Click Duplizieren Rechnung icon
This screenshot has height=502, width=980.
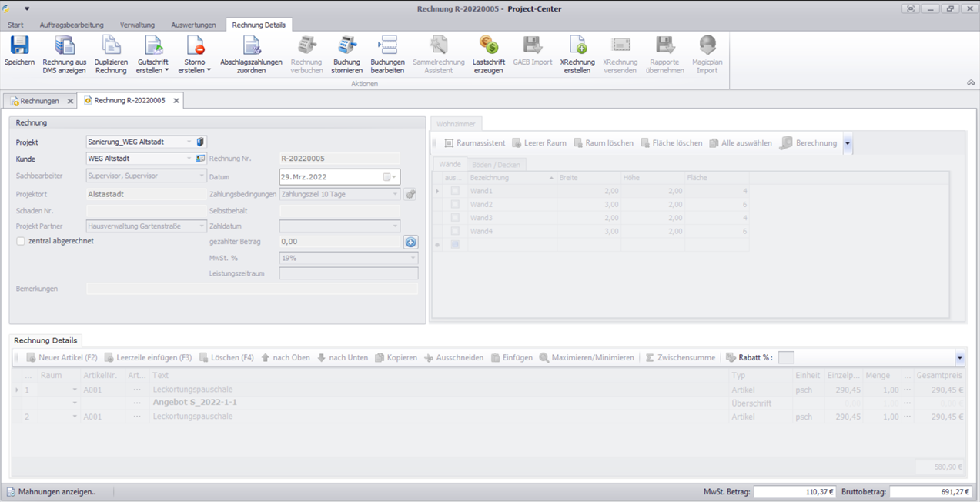[111, 46]
